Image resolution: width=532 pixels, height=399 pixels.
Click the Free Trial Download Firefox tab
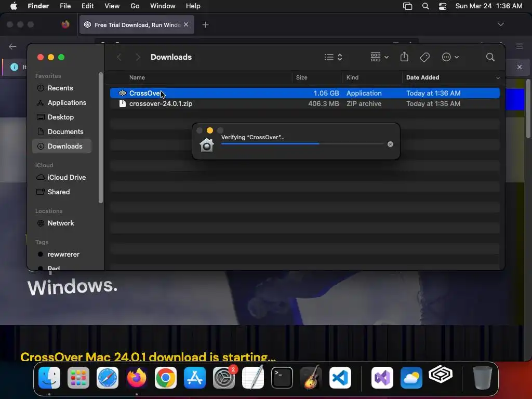click(x=137, y=24)
